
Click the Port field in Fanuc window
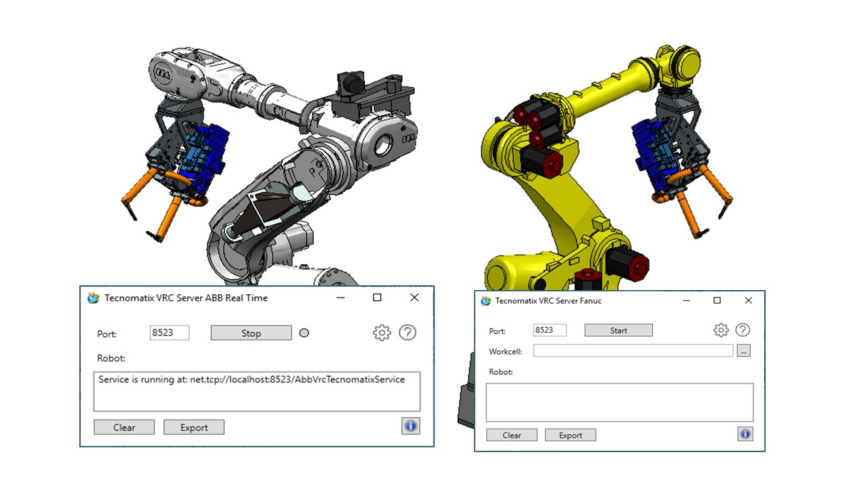coord(549,330)
